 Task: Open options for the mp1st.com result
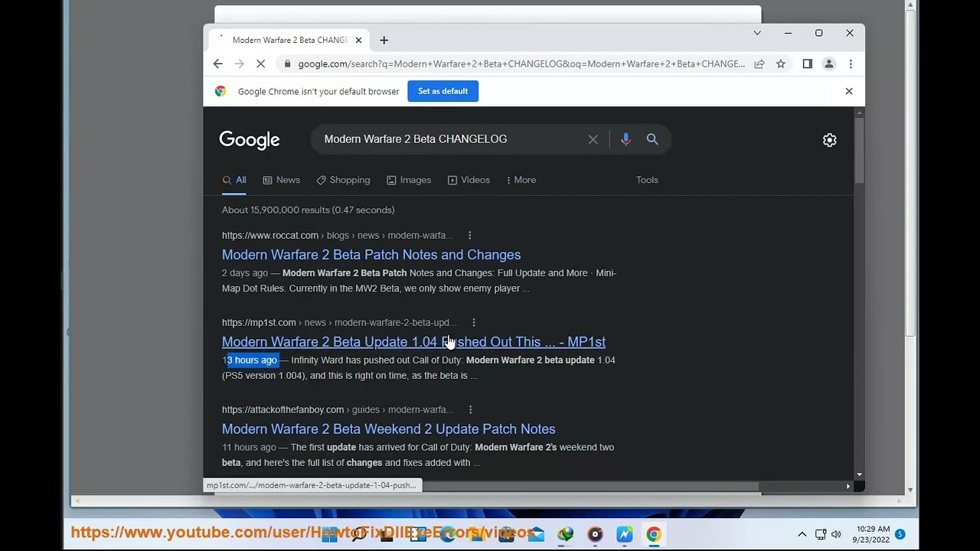coord(473,323)
